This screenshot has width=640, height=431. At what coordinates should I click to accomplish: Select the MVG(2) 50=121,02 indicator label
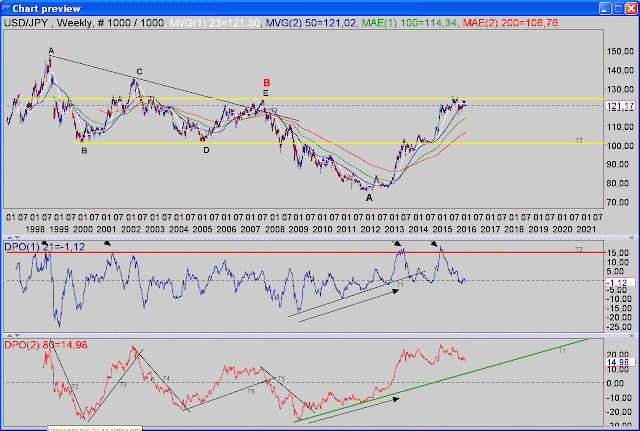[x=311, y=23]
